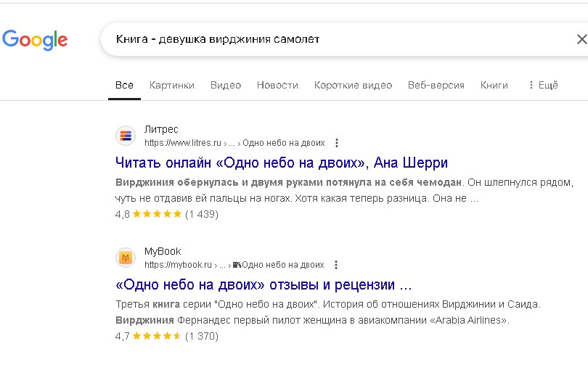Click the (1 439) review count

(202, 214)
